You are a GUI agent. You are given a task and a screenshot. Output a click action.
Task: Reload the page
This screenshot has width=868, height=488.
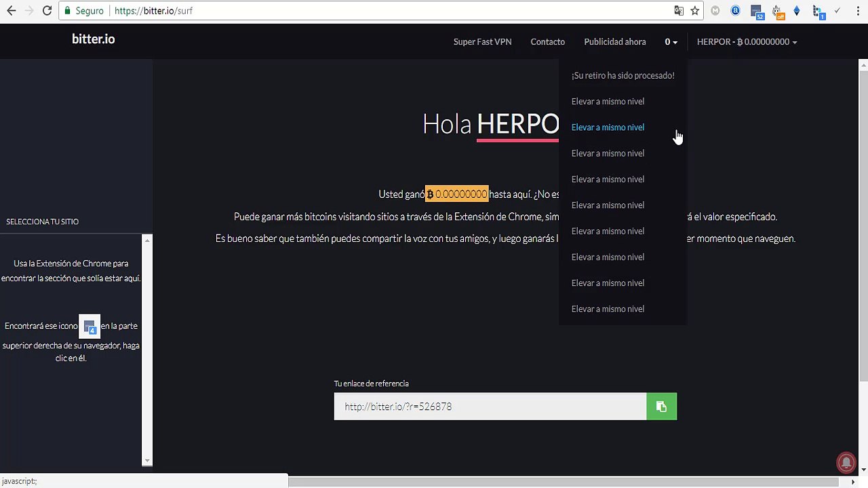pos(47,11)
